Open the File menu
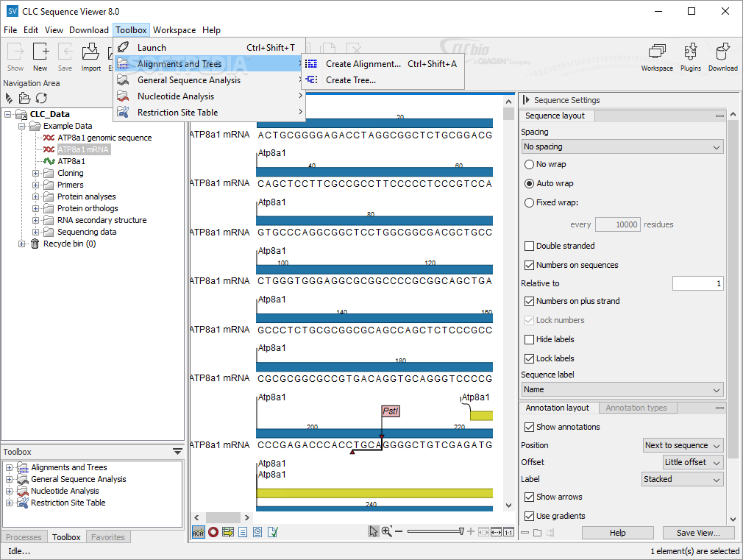The width and height of the screenshot is (743, 560). 10,30
